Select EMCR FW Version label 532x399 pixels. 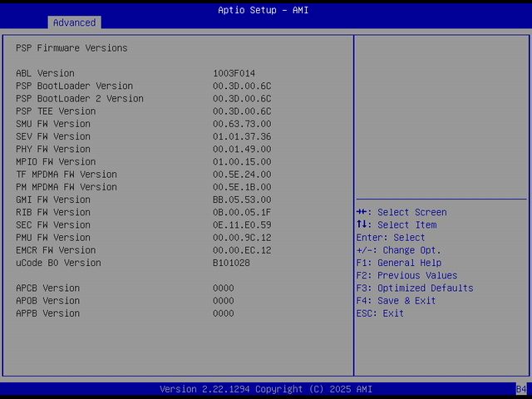56,250
